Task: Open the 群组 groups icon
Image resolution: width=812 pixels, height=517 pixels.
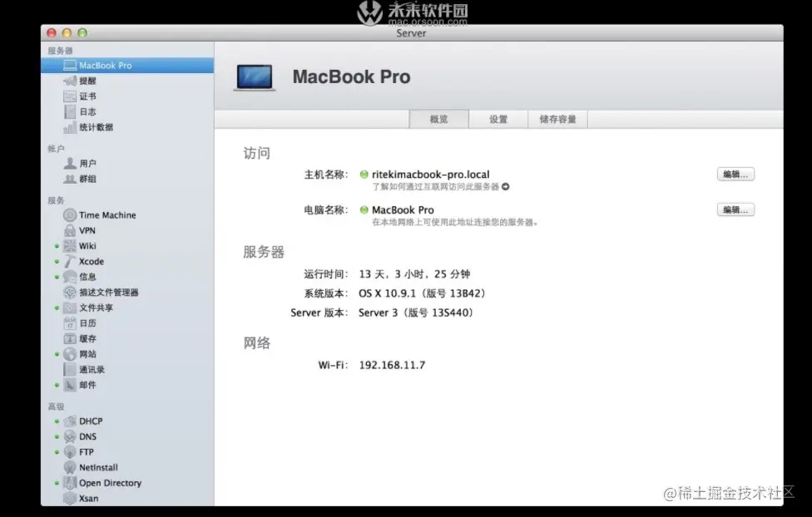Action: click(x=70, y=179)
